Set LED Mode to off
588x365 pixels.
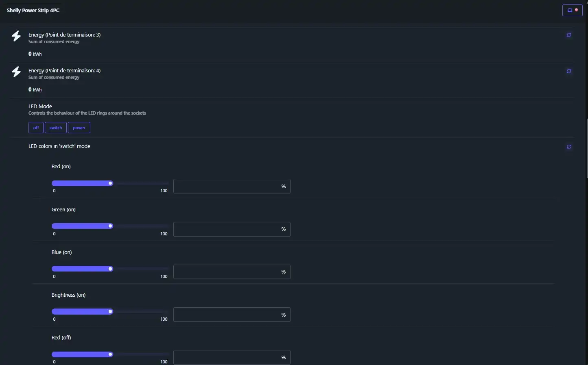coord(36,128)
